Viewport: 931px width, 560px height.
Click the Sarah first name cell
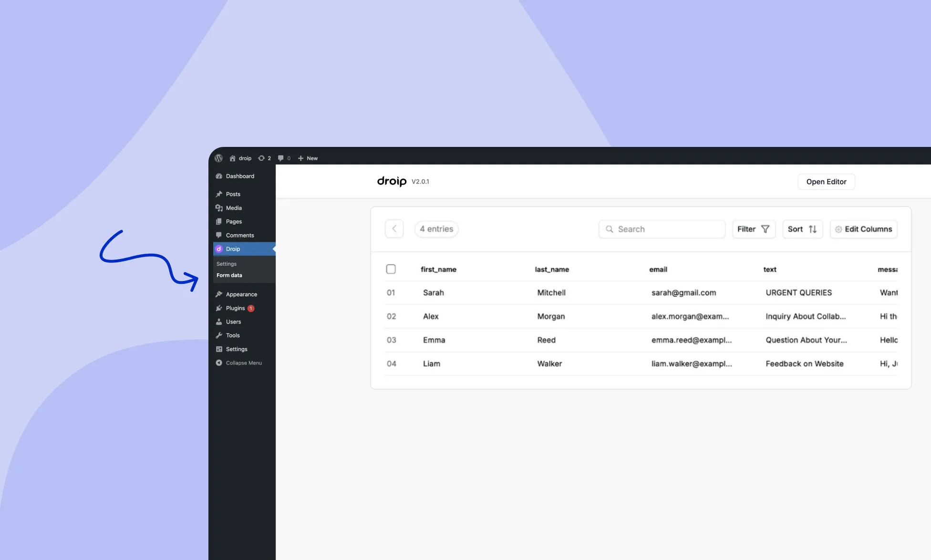(x=434, y=293)
